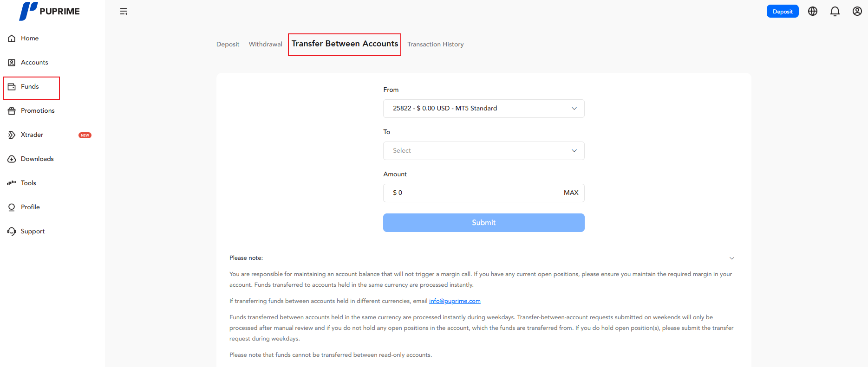Go to the Deposit tab

(228, 45)
